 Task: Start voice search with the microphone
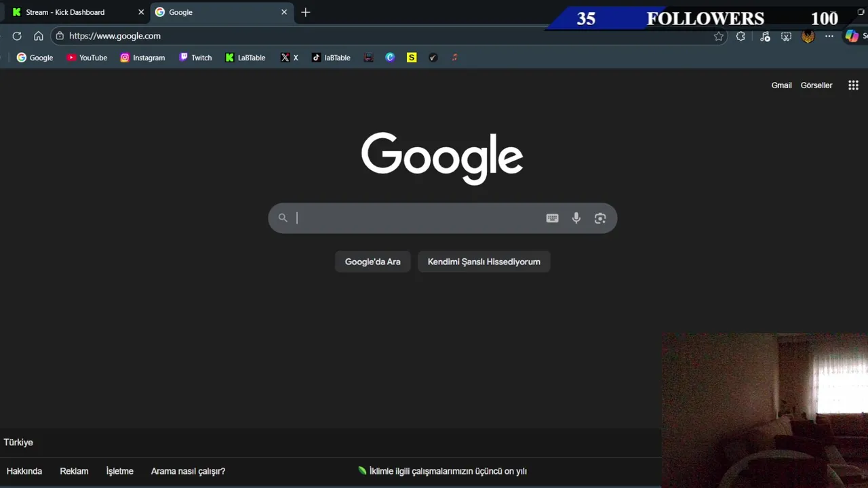click(x=576, y=218)
